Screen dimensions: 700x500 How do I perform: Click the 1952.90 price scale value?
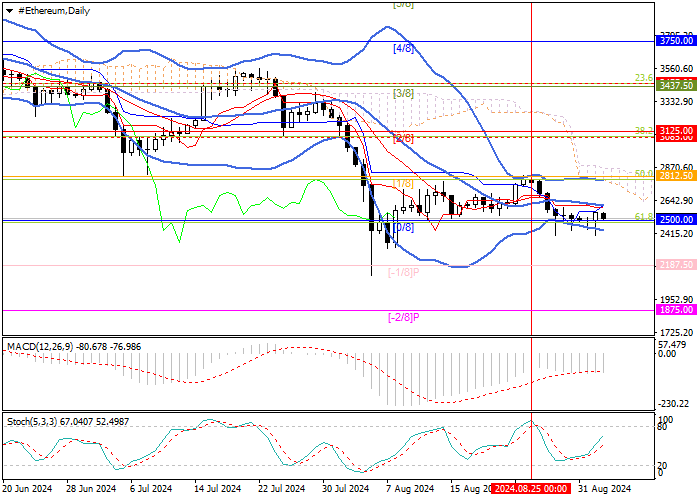coord(676,300)
